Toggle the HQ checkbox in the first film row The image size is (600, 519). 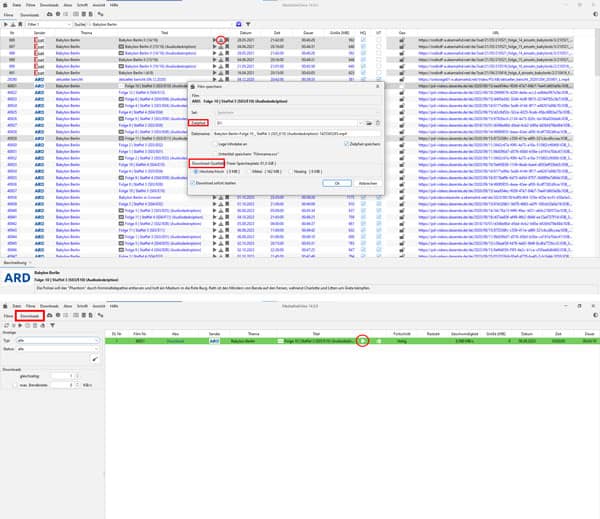(x=363, y=40)
